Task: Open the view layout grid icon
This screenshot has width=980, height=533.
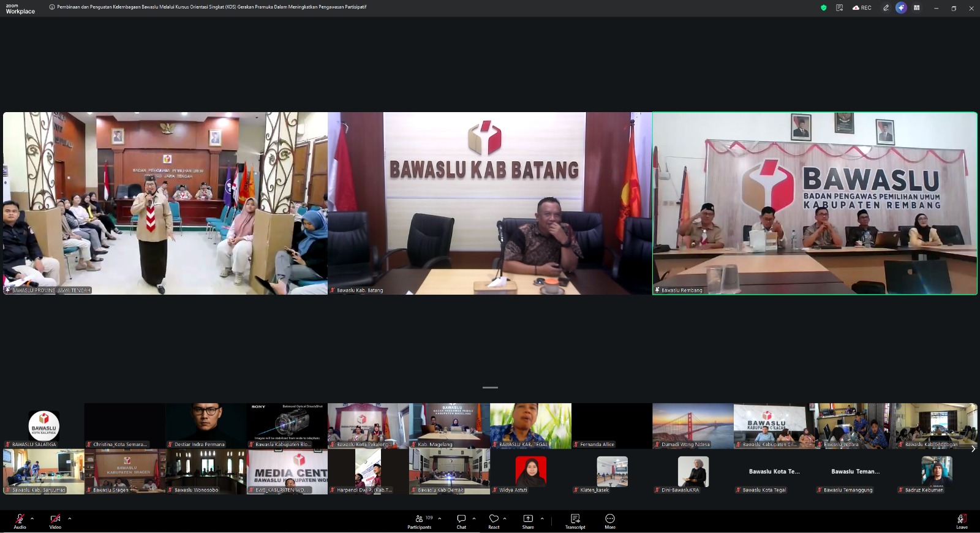Action: point(917,8)
